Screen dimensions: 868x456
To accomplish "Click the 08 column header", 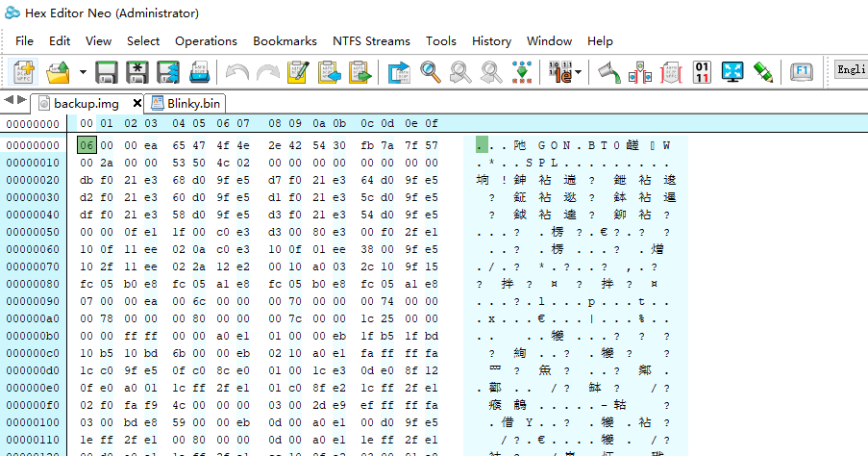I will (275, 123).
